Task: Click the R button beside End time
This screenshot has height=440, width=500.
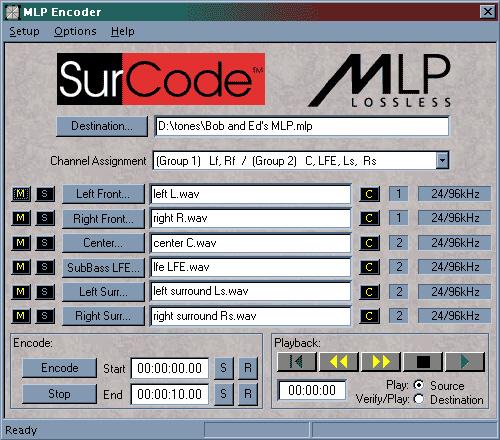Action: click(x=248, y=394)
